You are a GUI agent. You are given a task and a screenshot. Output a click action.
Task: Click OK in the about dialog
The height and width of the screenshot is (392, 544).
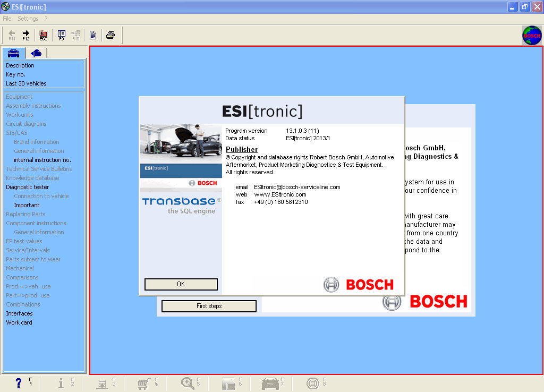click(x=181, y=284)
